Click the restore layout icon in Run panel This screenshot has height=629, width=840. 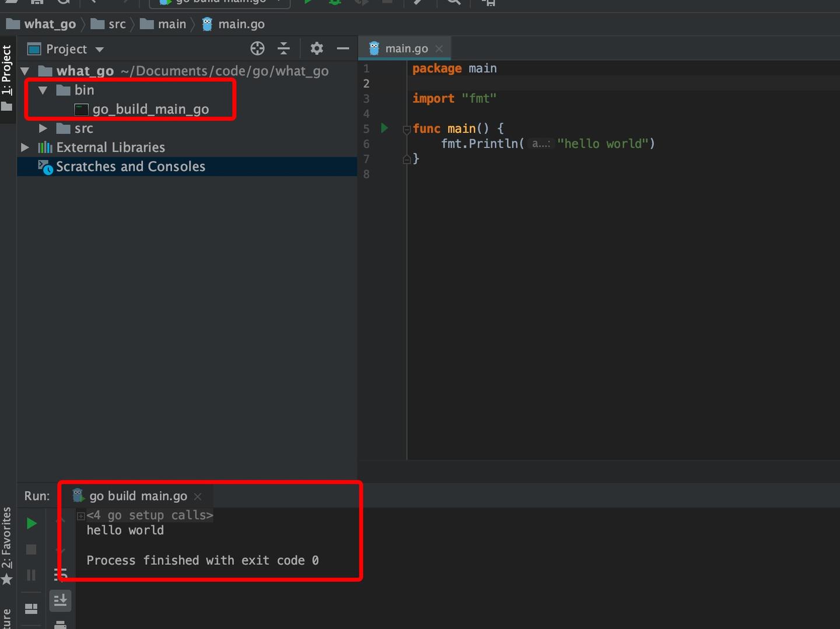[32, 609]
